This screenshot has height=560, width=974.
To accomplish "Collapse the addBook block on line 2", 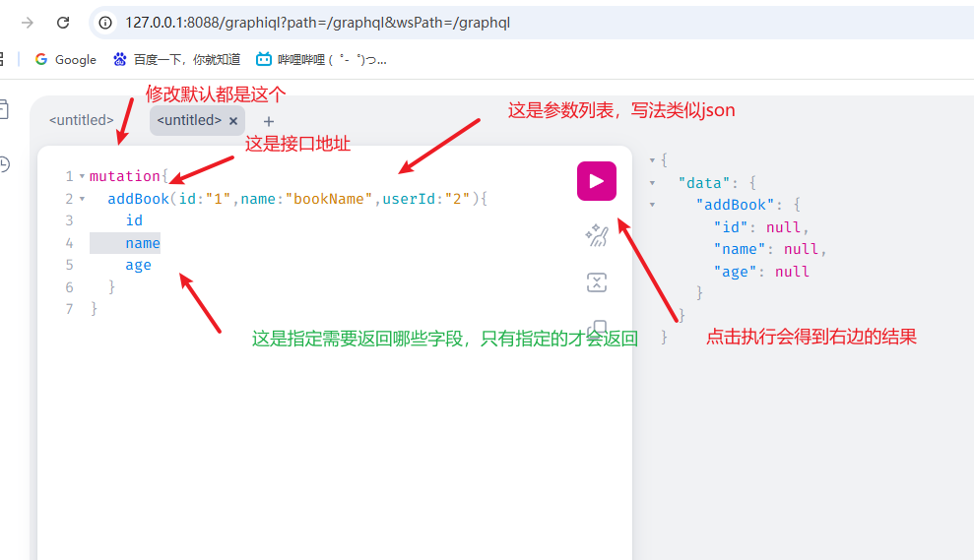I will point(82,199).
